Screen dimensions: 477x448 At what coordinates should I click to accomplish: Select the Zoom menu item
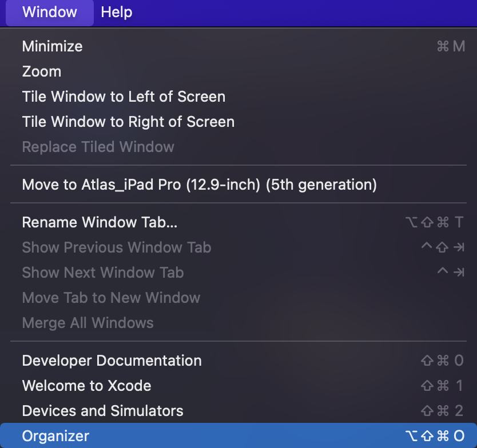click(238, 72)
